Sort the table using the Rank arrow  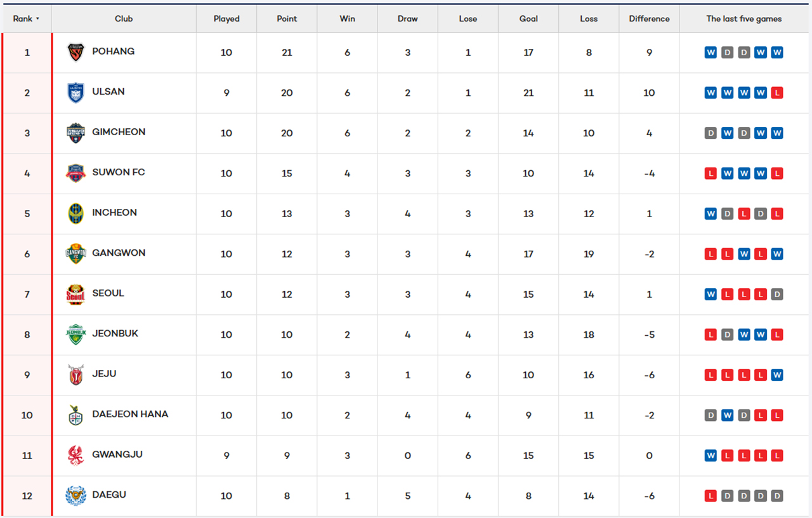point(37,19)
